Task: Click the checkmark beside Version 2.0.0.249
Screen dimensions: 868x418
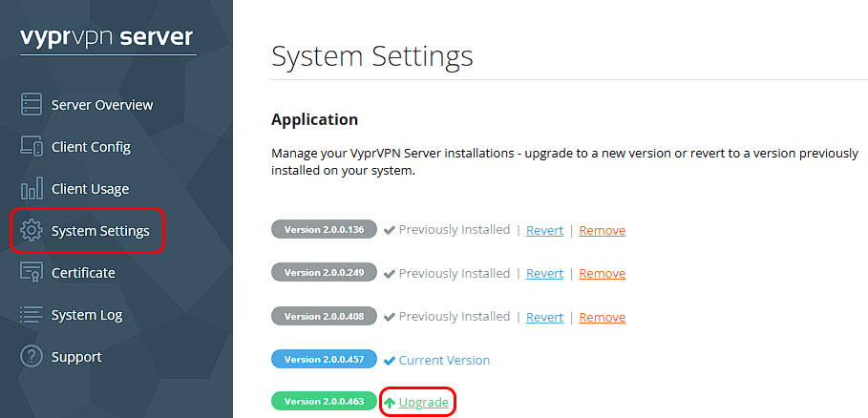Action: (390, 274)
